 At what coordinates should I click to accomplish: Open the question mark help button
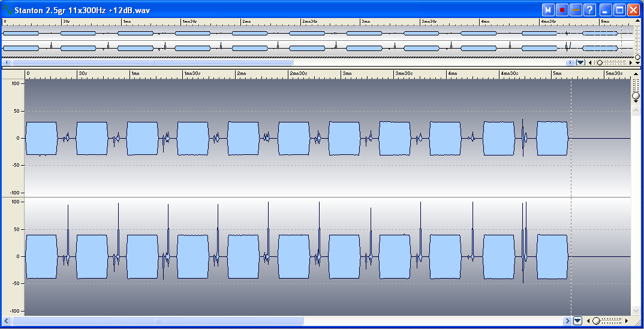590,10
